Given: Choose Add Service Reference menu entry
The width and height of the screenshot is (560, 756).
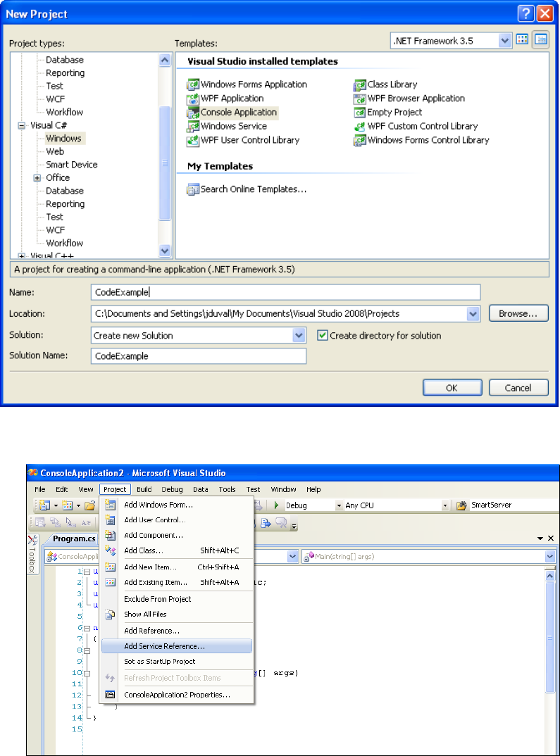Looking at the screenshot, I should [x=177, y=646].
